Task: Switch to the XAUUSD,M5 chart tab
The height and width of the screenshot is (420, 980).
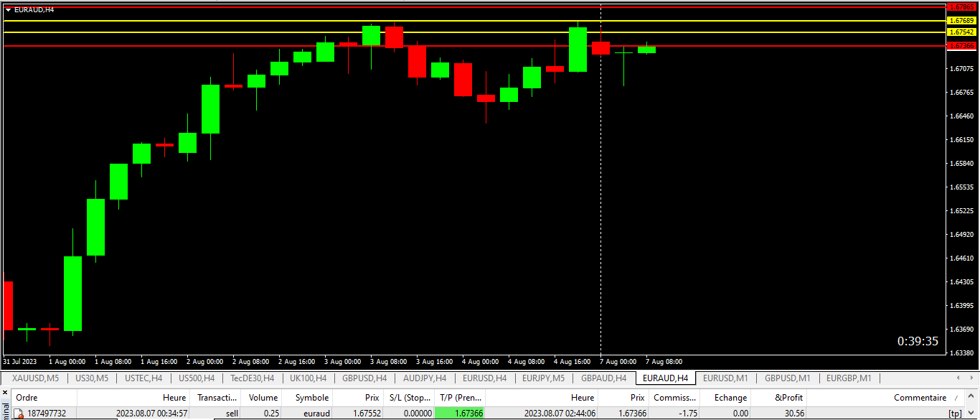Action: coord(36,378)
